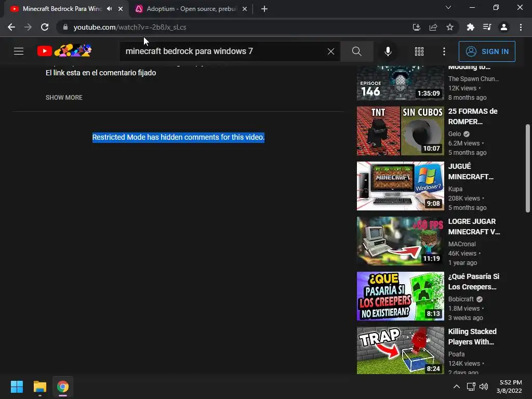Click the magnifier search button
The height and width of the screenshot is (399, 532).
coord(356,51)
